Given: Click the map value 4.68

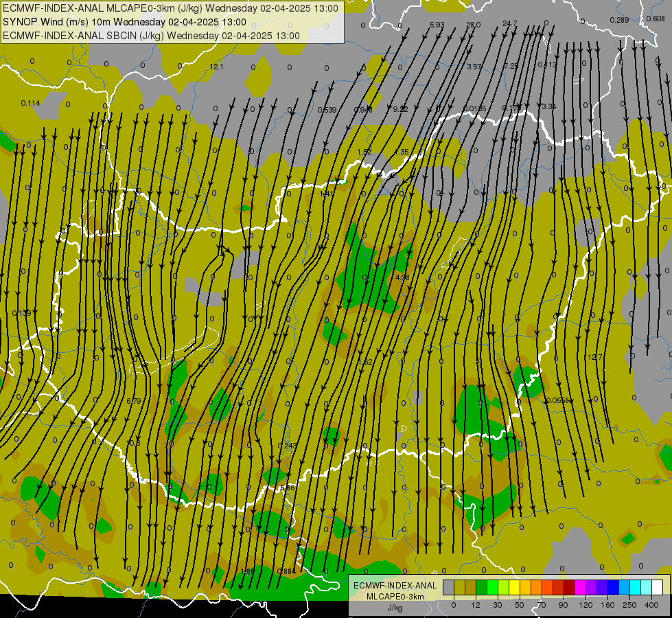Looking at the screenshot, I should pos(402,277).
